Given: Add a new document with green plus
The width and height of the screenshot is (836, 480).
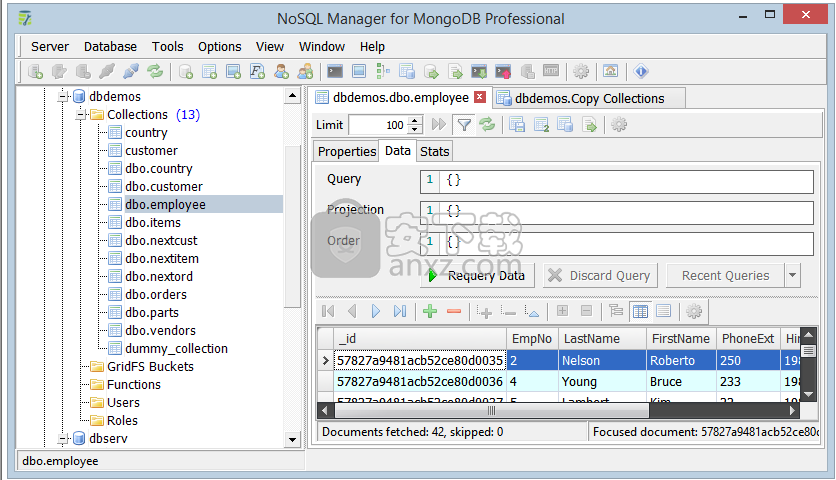Looking at the screenshot, I should point(430,311).
